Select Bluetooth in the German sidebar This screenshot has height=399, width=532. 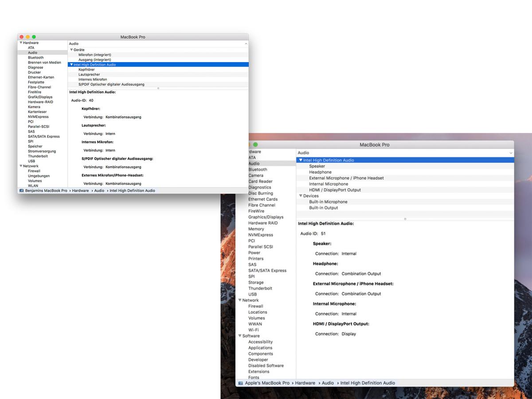point(36,58)
